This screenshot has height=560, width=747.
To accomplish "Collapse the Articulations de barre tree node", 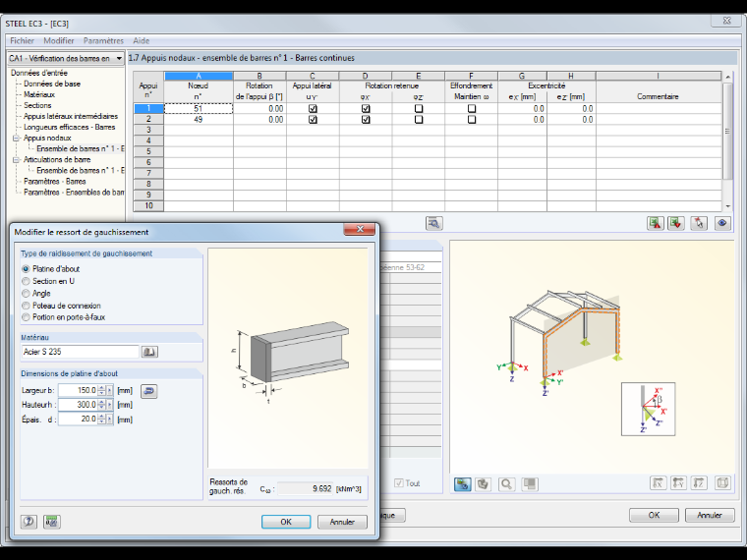I will point(16,160).
